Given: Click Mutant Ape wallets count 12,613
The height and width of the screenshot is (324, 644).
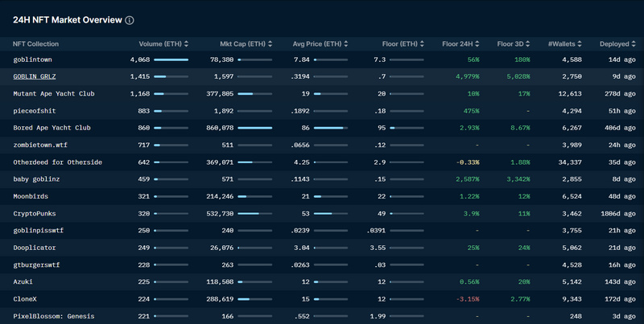Looking at the screenshot, I should pyautogui.click(x=570, y=93).
